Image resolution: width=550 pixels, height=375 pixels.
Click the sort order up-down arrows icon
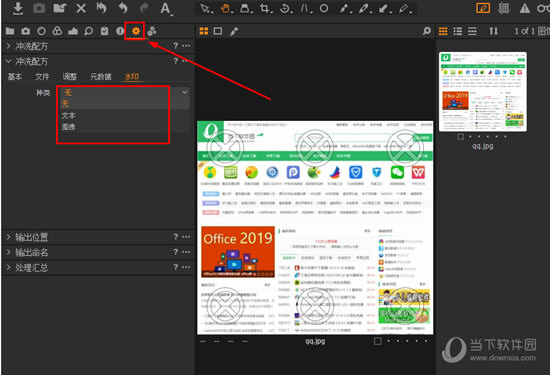[494, 31]
